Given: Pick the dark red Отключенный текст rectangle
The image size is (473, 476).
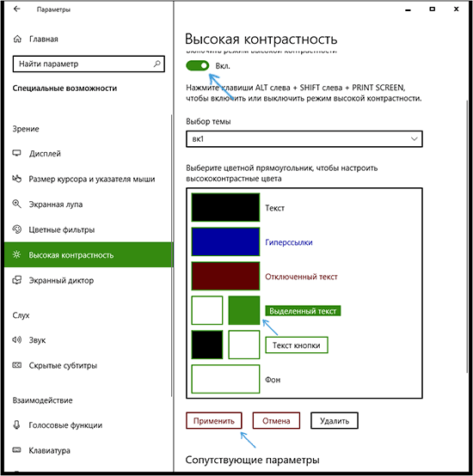Looking at the screenshot, I should tap(225, 276).
